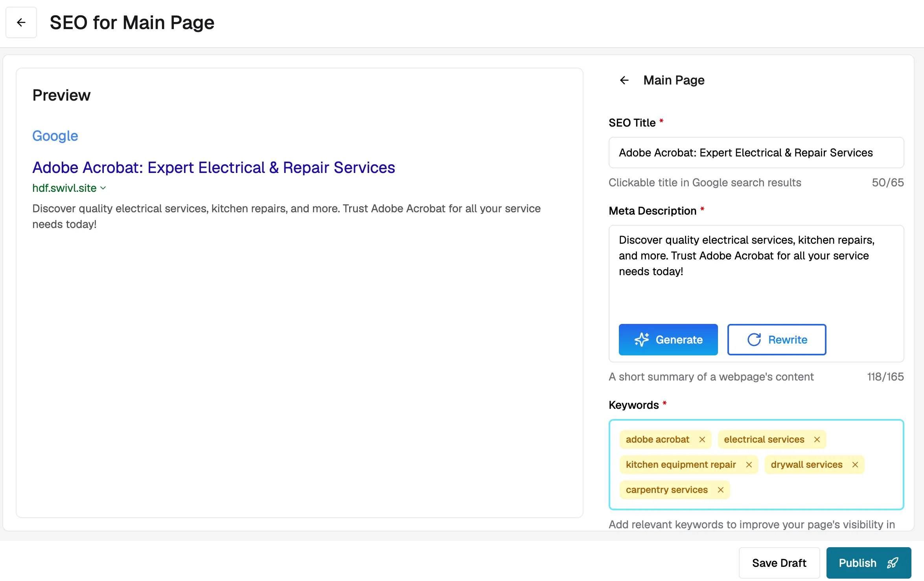Image resolution: width=924 pixels, height=581 pixels.
Task: Select the electrical services keyword tag text
Action: (x=764, y=439)
